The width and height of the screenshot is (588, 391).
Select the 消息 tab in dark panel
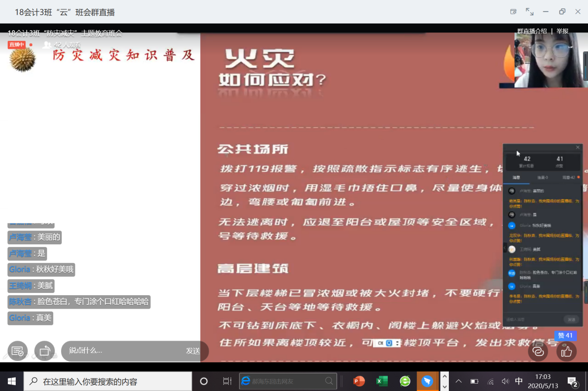pos(515,177)
